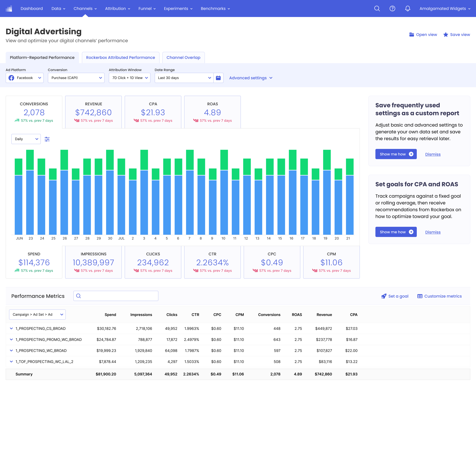The image size is (476, 453).
Task: Click the chart filter sliders icon
Action: tap(47, 139)
